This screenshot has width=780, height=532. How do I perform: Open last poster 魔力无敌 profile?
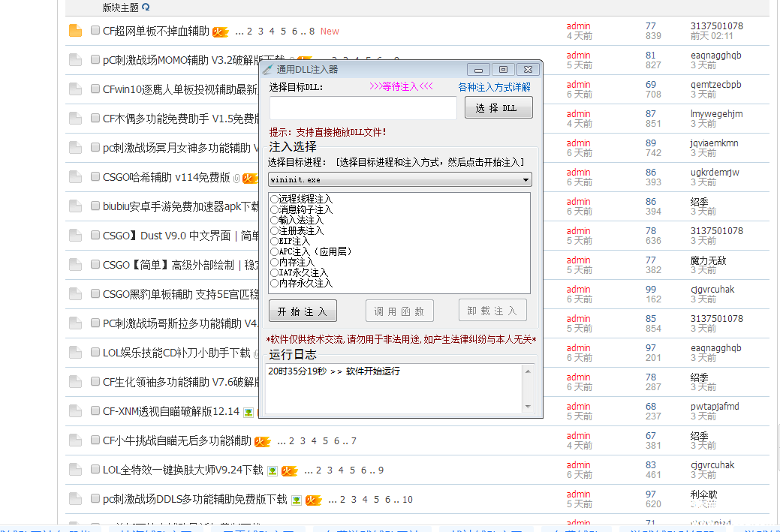(x=709, y=260)
